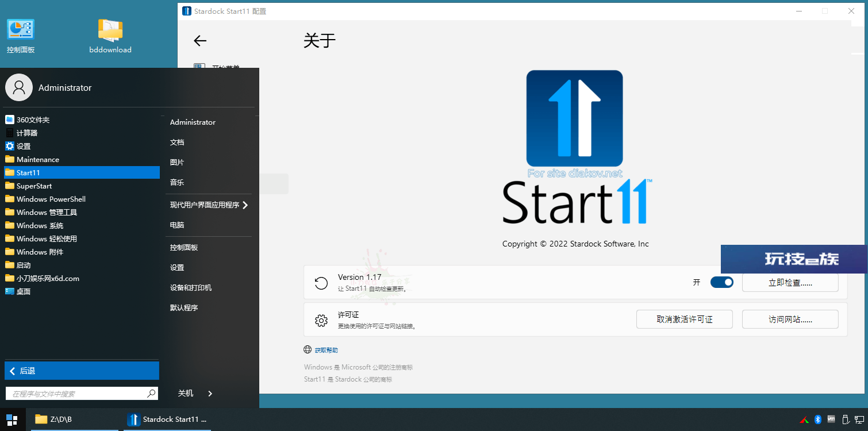This screenshot has height=431, width=868.
Task: Click the Administrator user avatar icon
Action: click(19, 87)
